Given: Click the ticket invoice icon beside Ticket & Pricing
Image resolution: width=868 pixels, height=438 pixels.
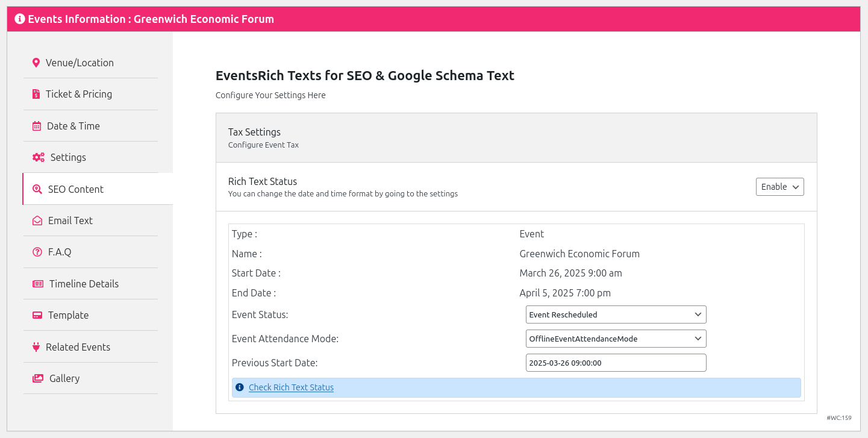Looking at the screenshot, I should [36, 94].
